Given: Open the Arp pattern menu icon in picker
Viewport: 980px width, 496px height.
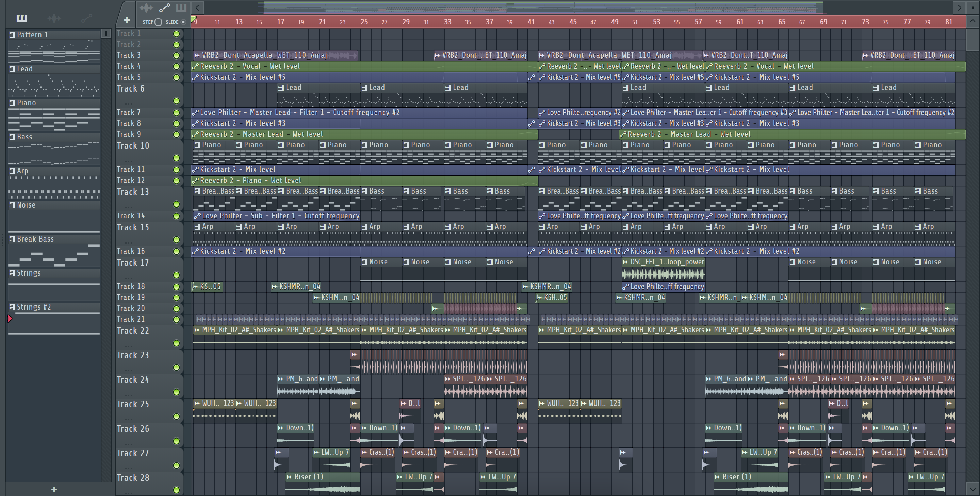Looking at the screenshot, I should click(12, 171).
